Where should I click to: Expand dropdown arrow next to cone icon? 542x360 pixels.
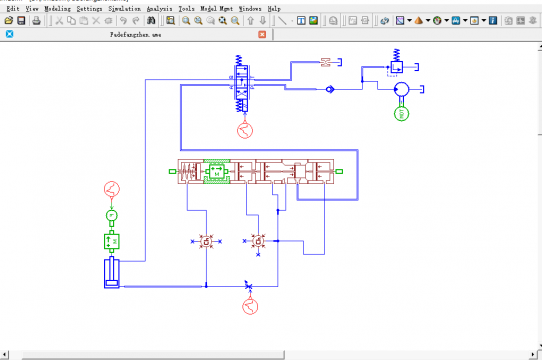(x=428, y=21)
